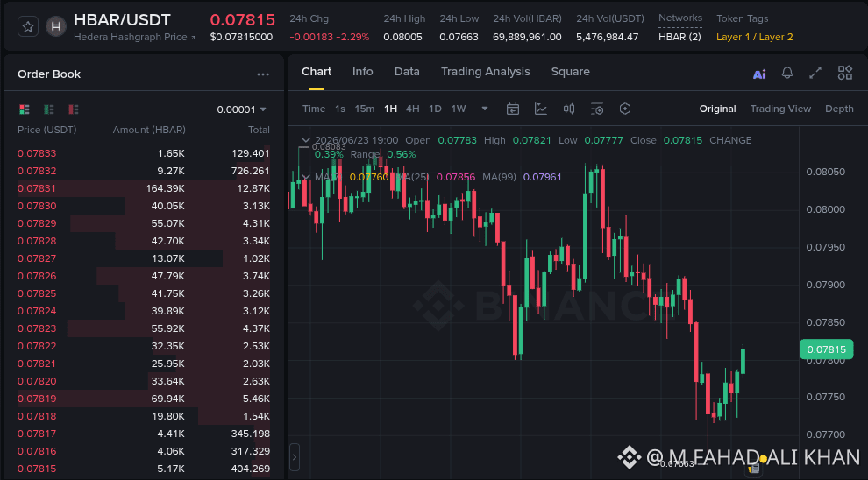
Task: Click the HBAR/USDT pair title
Action: pos(123,19)
